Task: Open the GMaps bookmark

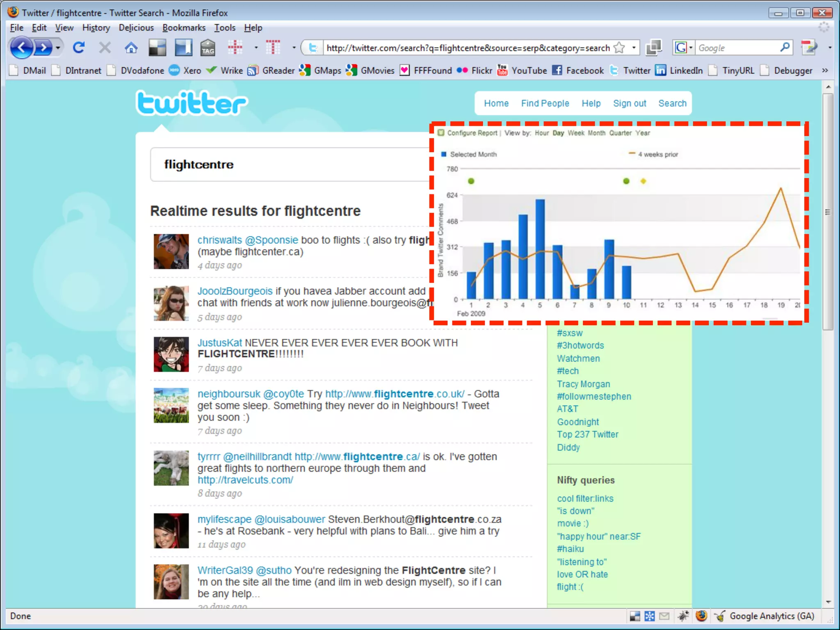Action: tap(320, 71)
